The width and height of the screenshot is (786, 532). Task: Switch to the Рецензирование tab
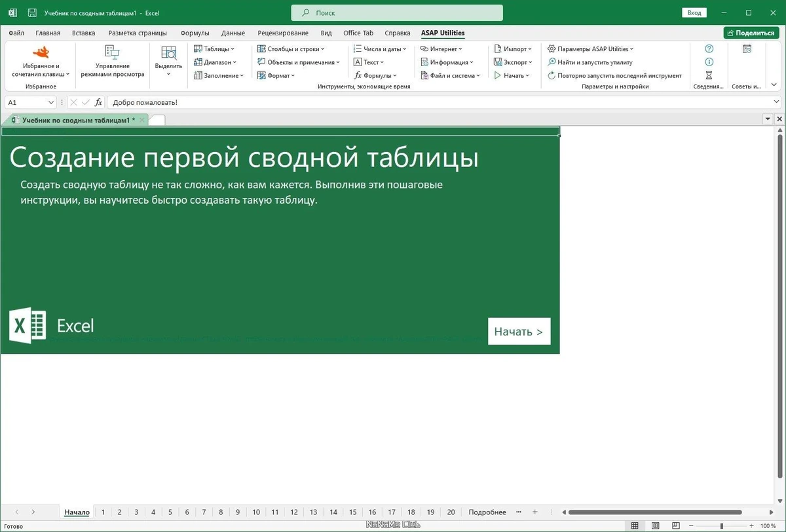point(283,33)
